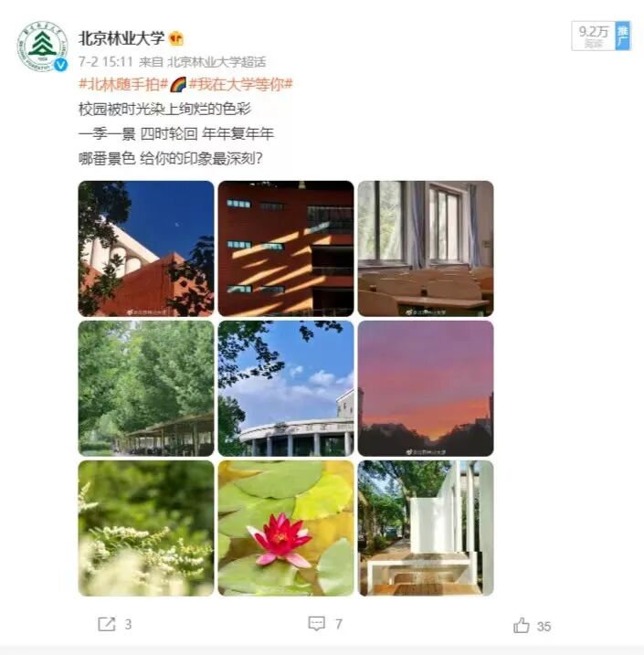The width and height of the screenshot is (644, 655).
Task: Click the blue 推广 promote tag
Action: tap(623, 36)
